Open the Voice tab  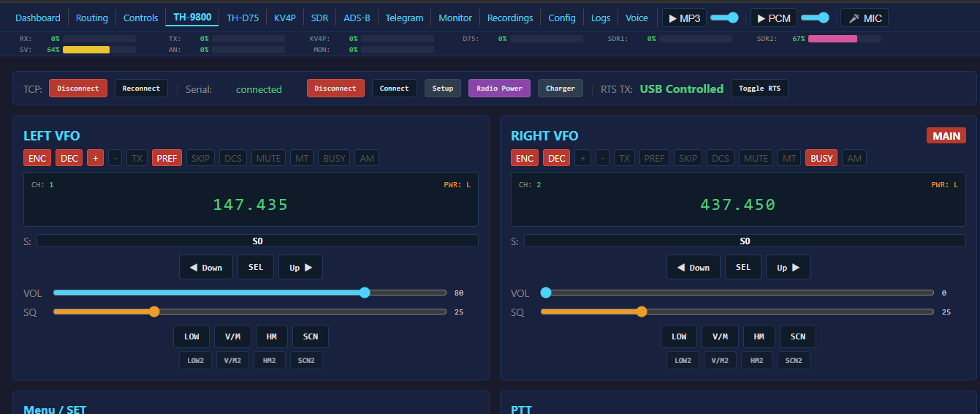637,18
